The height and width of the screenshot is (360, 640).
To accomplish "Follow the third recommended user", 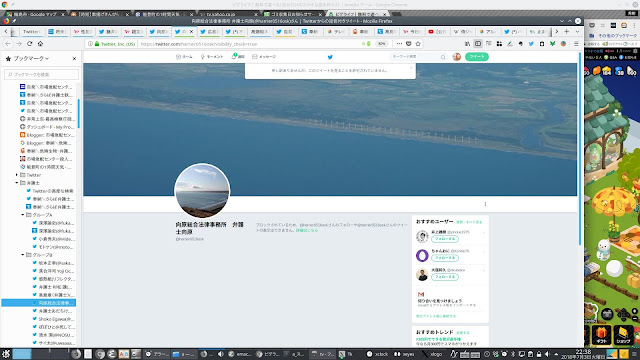I will [445, 277].
